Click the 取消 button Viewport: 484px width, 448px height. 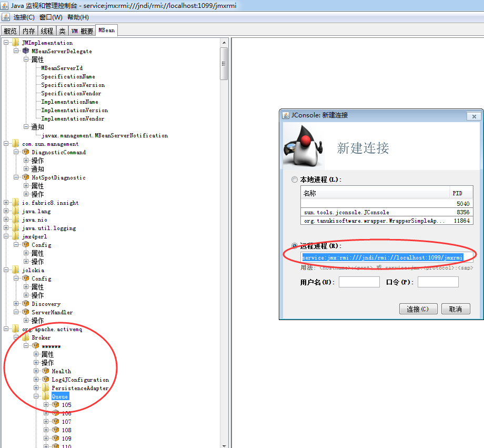456,308
